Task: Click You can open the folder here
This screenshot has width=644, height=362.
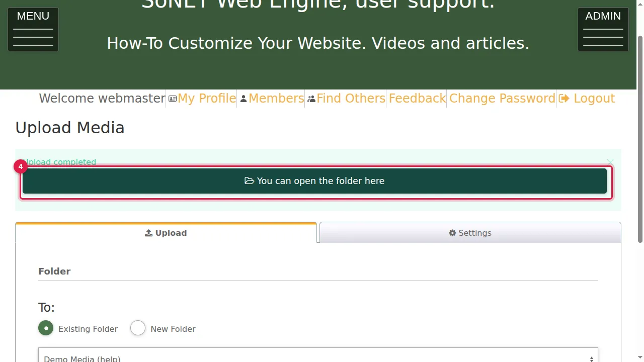Action: point(314,181)
